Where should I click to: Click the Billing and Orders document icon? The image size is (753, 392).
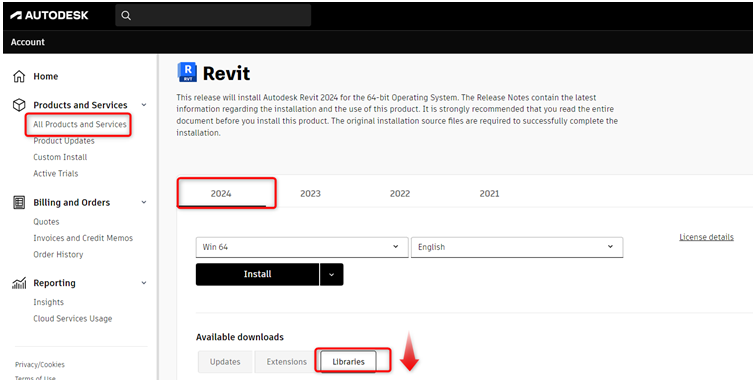[19, 202]
